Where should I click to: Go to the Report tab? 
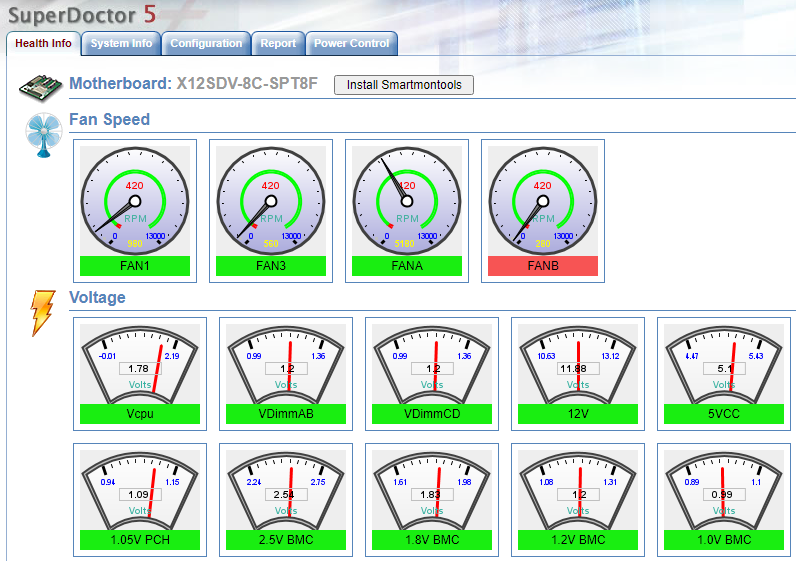(278, 44)
